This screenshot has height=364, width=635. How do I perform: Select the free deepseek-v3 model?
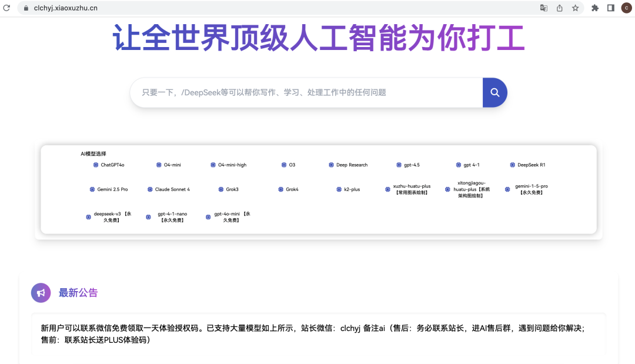coord(109,217)
